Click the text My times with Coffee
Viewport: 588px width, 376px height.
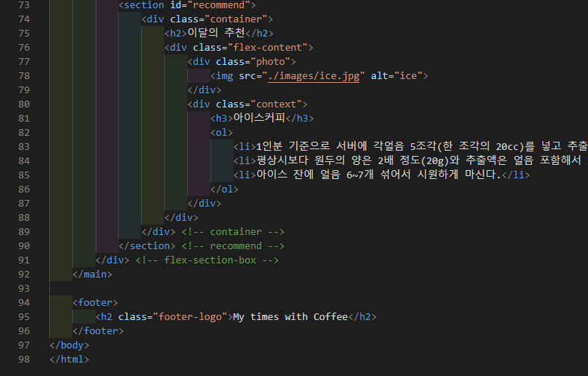290,317
